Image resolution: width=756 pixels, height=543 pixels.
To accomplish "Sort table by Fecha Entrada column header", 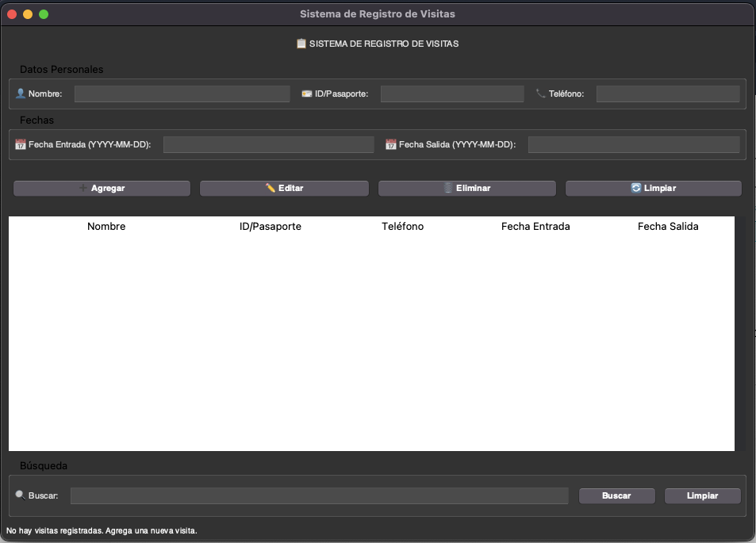I will 535,227.
